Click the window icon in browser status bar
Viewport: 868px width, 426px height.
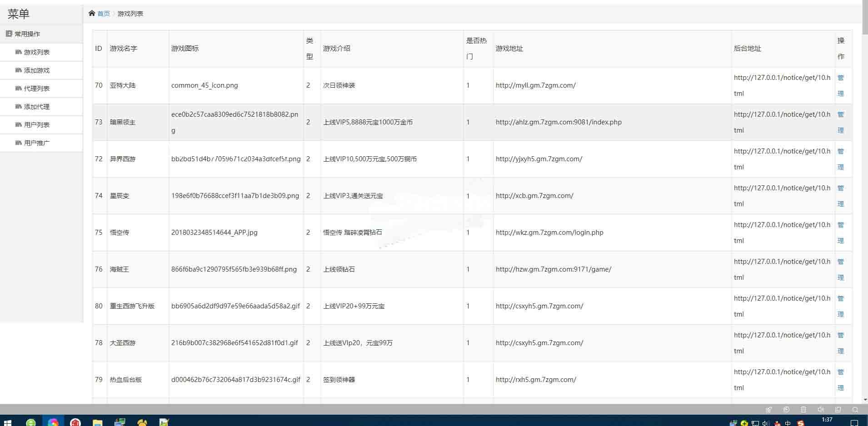click(x=838, y=409)
